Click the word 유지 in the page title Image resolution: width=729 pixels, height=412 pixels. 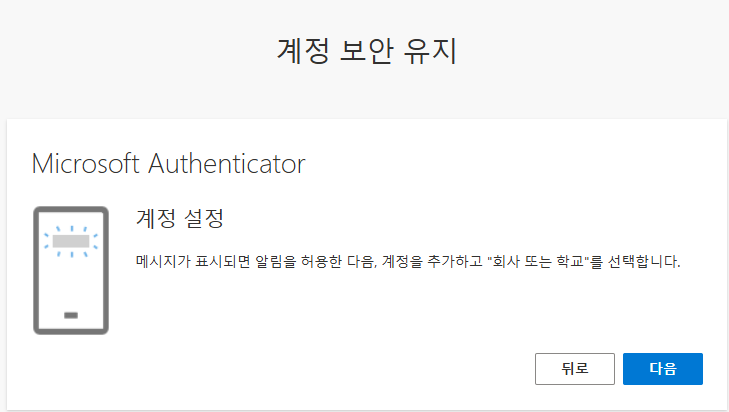[430, 51]
